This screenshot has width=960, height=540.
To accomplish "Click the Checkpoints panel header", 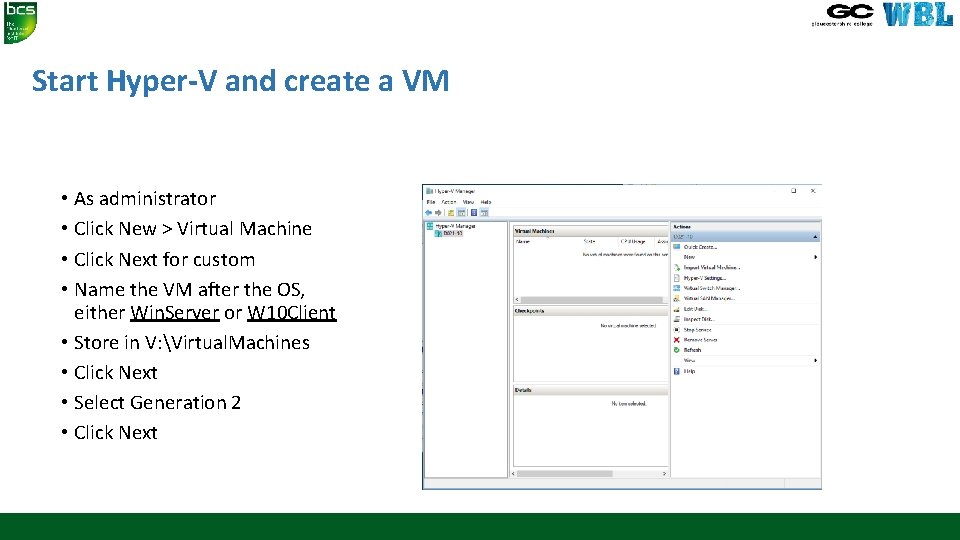I will pyautogui.click(x=591, y=311).
